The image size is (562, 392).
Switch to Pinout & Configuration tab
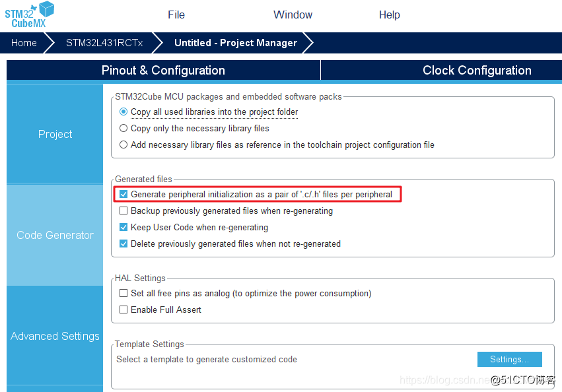pyautogui.click(x=163, y=70)
